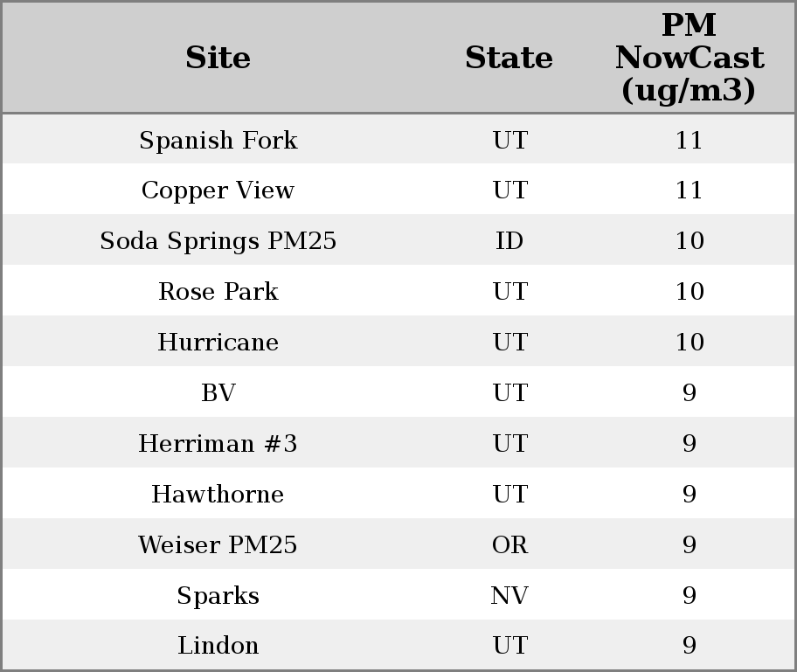Click the Soda Springs PM25 site entry
Screen dimensions: 797x672
point(218,241)
